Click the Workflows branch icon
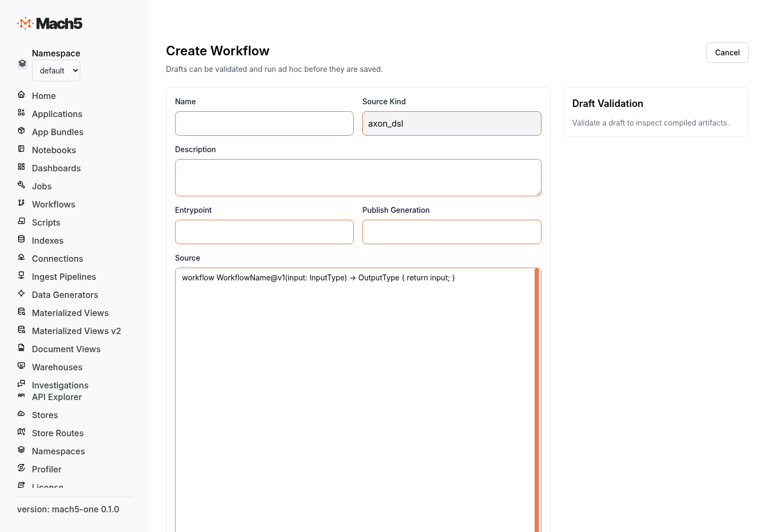The width and height of the screenshot is (766, 532). [21, 203]
